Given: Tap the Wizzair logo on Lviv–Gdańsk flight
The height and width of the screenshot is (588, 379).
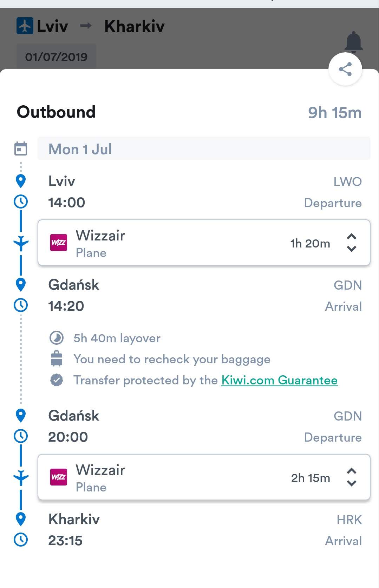Looking at the screenshot, I should click(59, 243).
